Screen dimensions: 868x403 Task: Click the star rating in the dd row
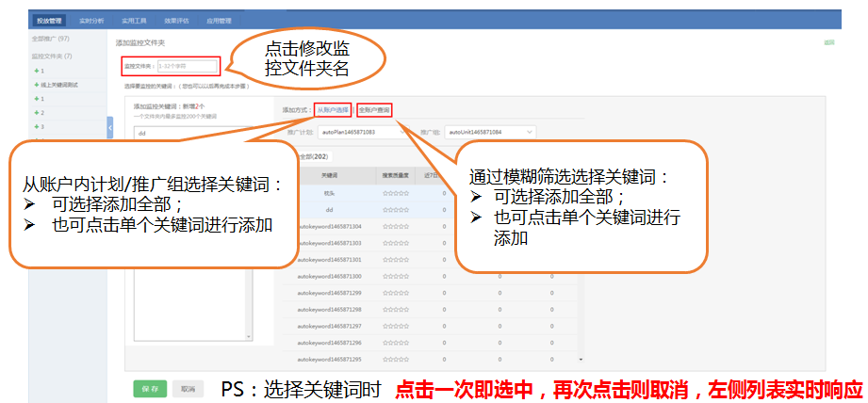tap(396, 210)
